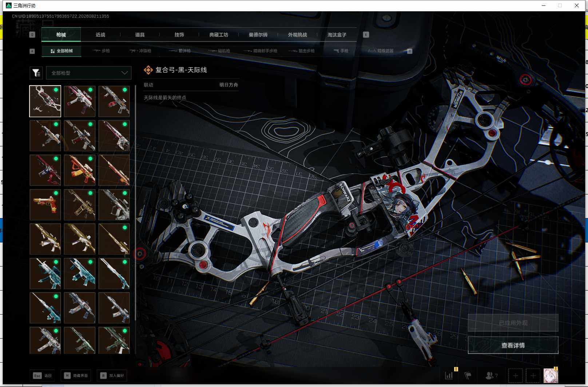This screenshot has height=387, width=588.
Task: Open the 挂饰 tab
Action: pos(179,35)
